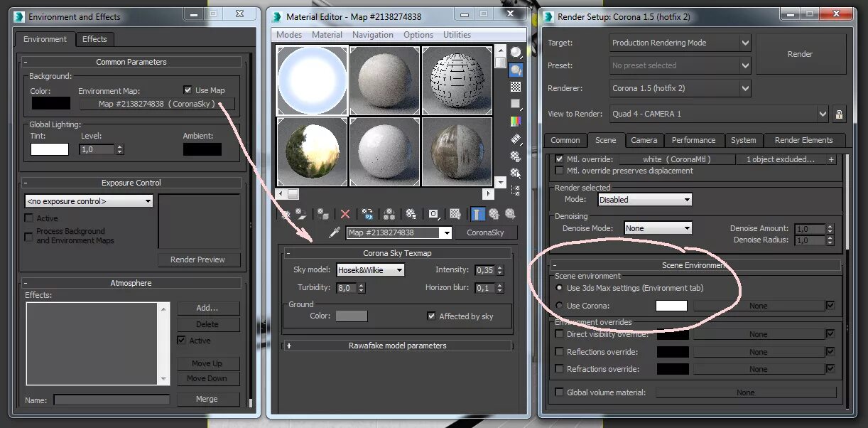Toggle Show Shaded Material in Viewport icon
This screenshot has height=428, width=868.
tap(456, 214)
